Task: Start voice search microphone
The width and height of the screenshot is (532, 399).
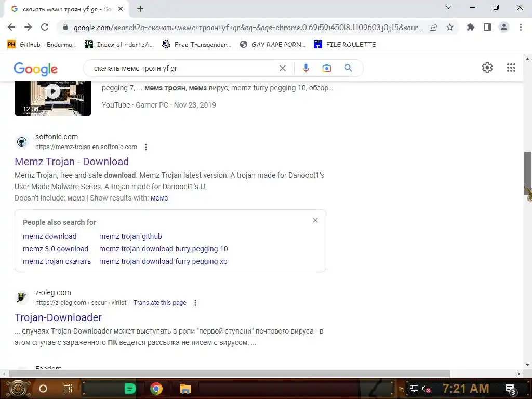Action: [305, 68]
